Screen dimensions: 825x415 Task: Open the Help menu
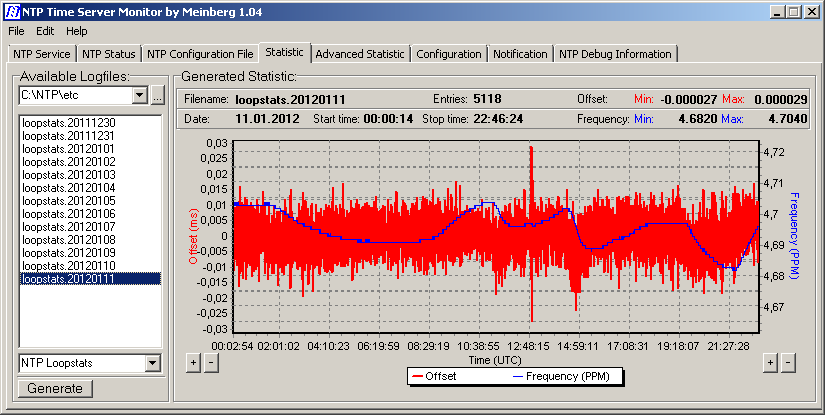[76, 32]
